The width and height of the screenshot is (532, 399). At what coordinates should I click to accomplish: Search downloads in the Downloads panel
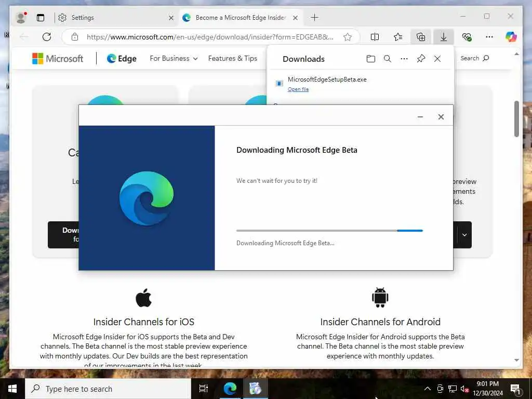pos(388,59)
